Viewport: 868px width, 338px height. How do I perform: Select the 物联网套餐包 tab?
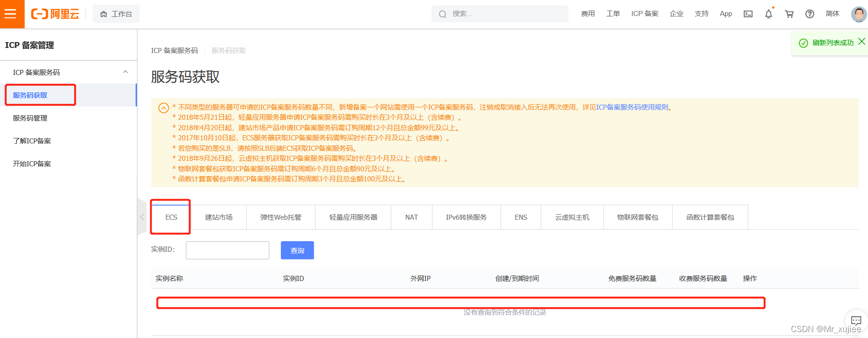(x=638, y=217)
